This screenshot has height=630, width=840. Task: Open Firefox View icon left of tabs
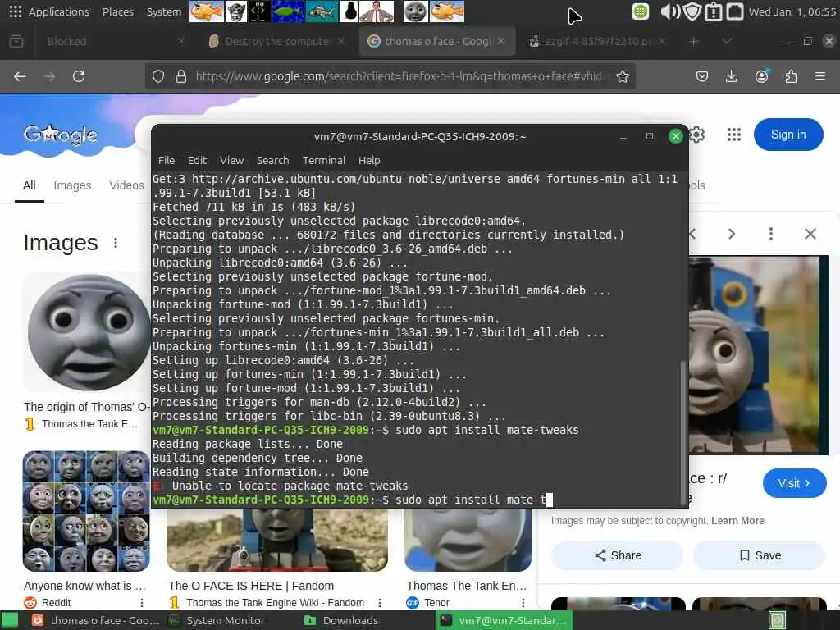(16, 41)
